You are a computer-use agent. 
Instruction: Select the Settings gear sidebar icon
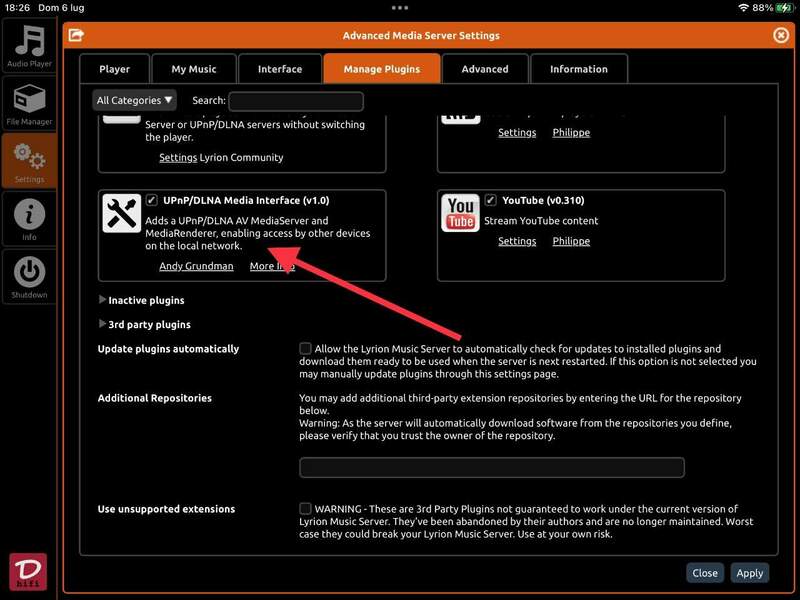click(29, 160)
